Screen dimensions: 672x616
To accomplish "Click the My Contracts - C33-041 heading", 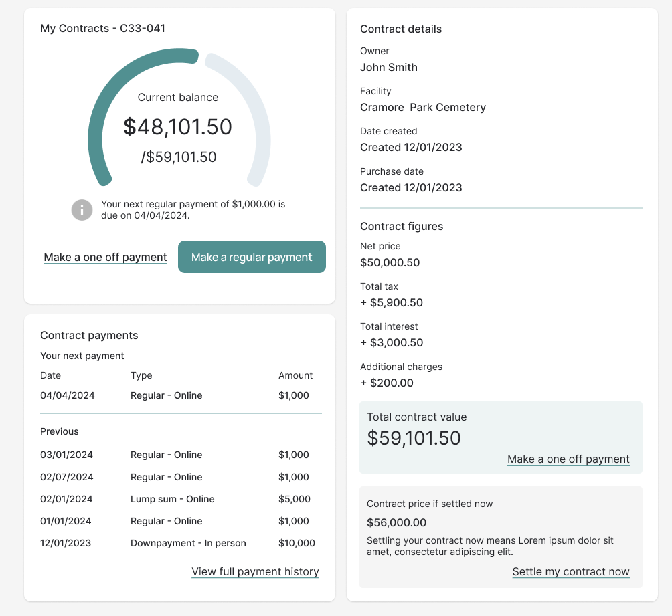I will (x=102, y=28).
